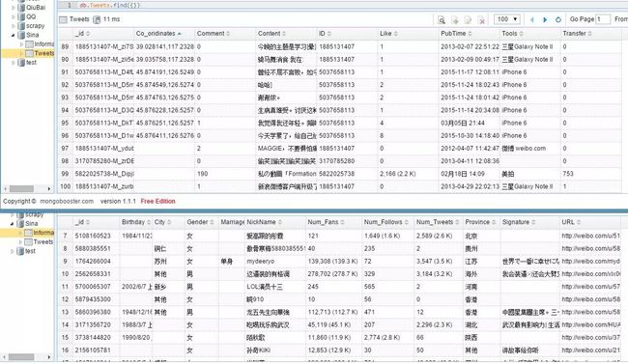Click the sort arrows on Like column
Screen dimensions: 628x364
[x=396, y=34]
